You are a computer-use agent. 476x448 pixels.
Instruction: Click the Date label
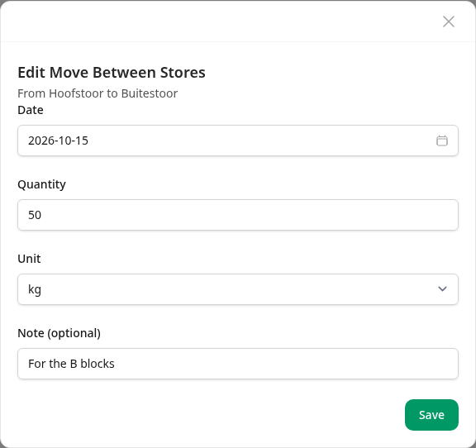pos(31,110)
